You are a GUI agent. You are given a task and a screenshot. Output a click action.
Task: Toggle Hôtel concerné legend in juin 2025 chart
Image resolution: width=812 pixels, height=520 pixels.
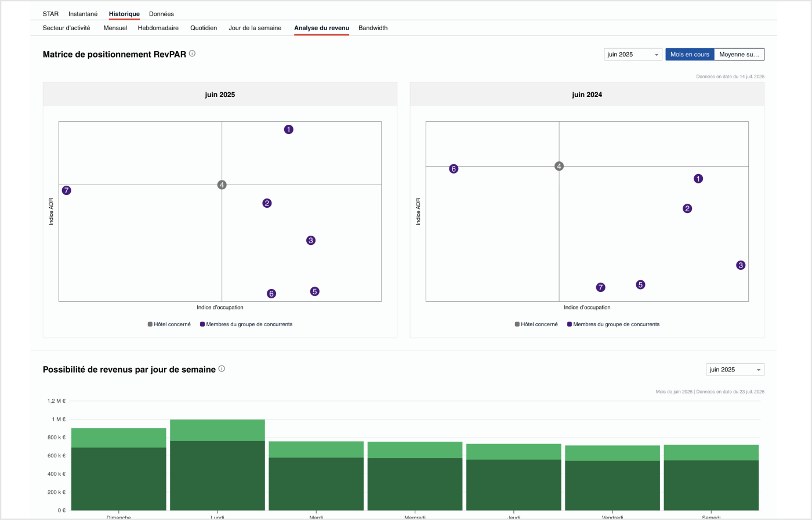[169, 324]
